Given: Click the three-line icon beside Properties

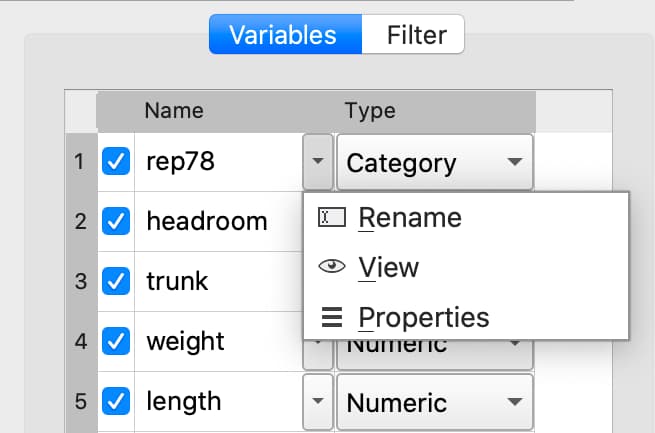Looking at the screenshot, I should click(x=331, y=319).
